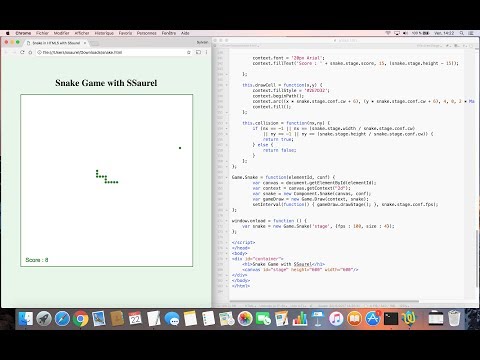Open the Afficher menu

pyautogui.click(x=82, y=33)
